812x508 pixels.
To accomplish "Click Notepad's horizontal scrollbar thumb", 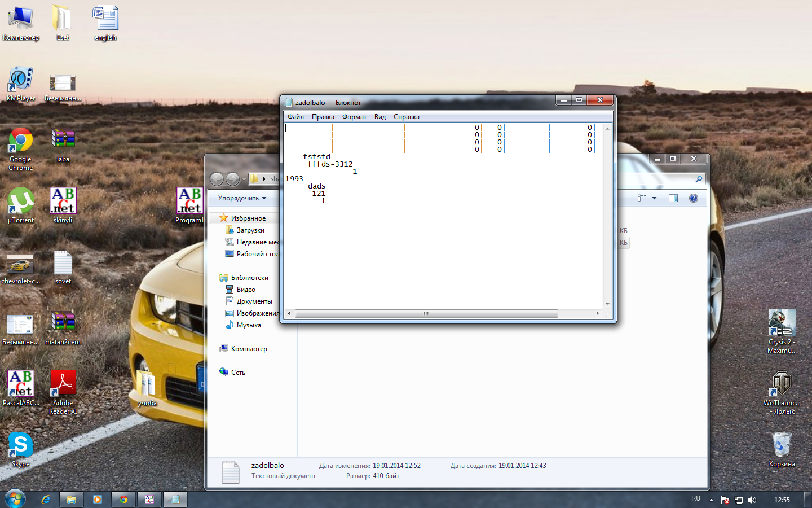I will point(426,313).
